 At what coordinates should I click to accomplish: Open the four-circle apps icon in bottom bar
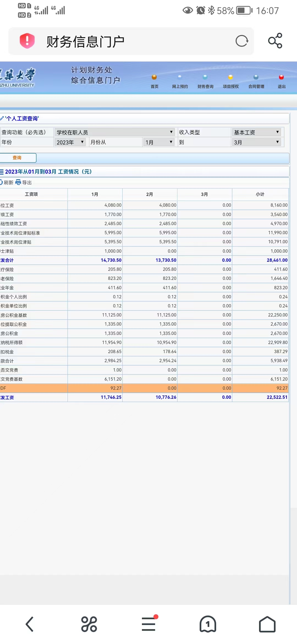(89, 624)
